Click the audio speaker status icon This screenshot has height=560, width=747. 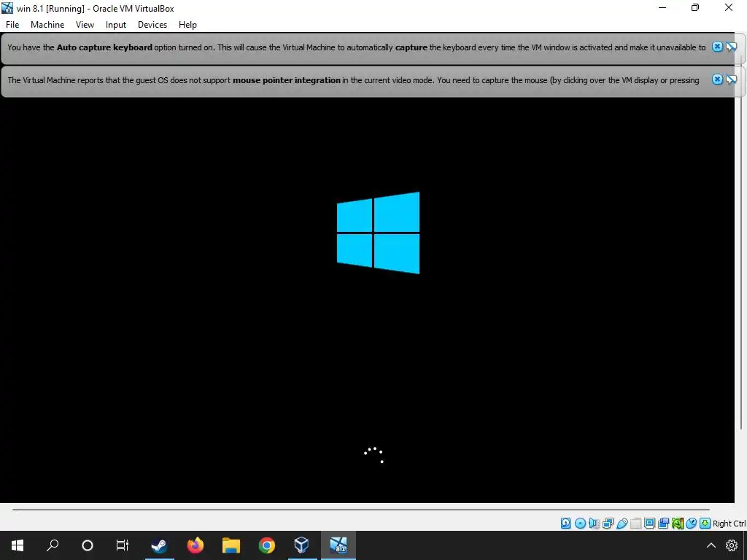[x=594, y=524]
